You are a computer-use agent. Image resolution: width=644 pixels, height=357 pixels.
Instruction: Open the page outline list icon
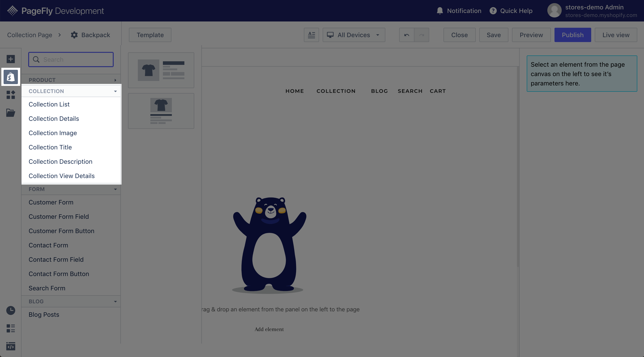(x=11, y=329)
